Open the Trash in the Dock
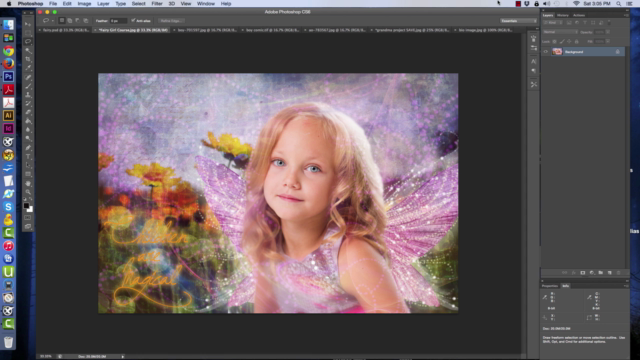640x360 pixels. 8,342
